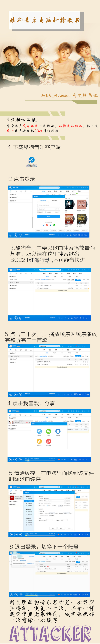Expand 默认列表 in login screenshot sidebar
Image resolution: width=100 pixels, height=644 pixels.
tap(13, 194)
